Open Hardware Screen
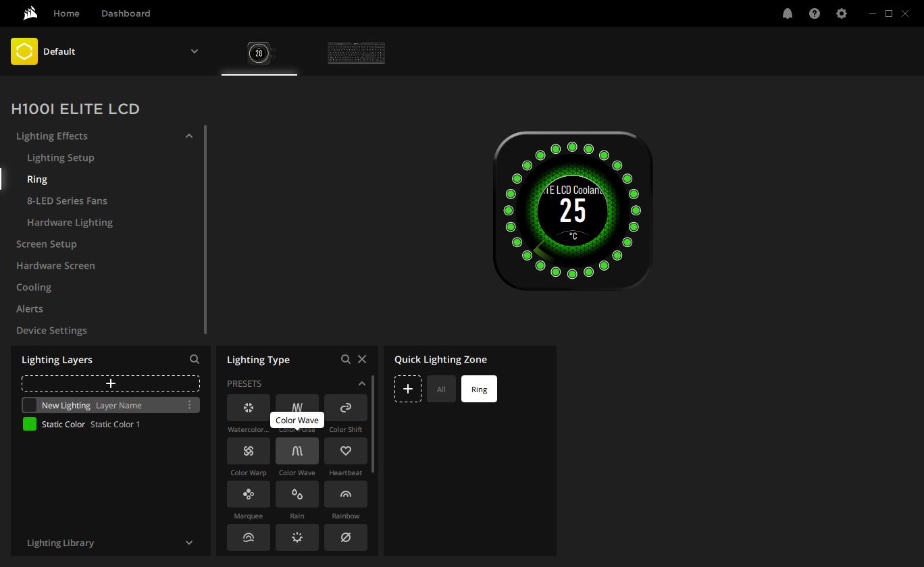The image size is (924, 567). (55, 265)
